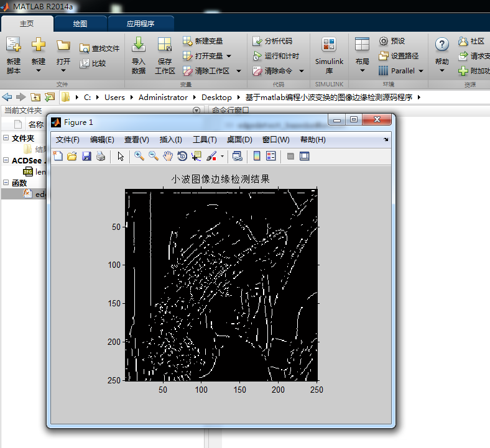490x448 pixels.
Task: Click Open File icon in Figure toolbar
Action: click(72, 156)
